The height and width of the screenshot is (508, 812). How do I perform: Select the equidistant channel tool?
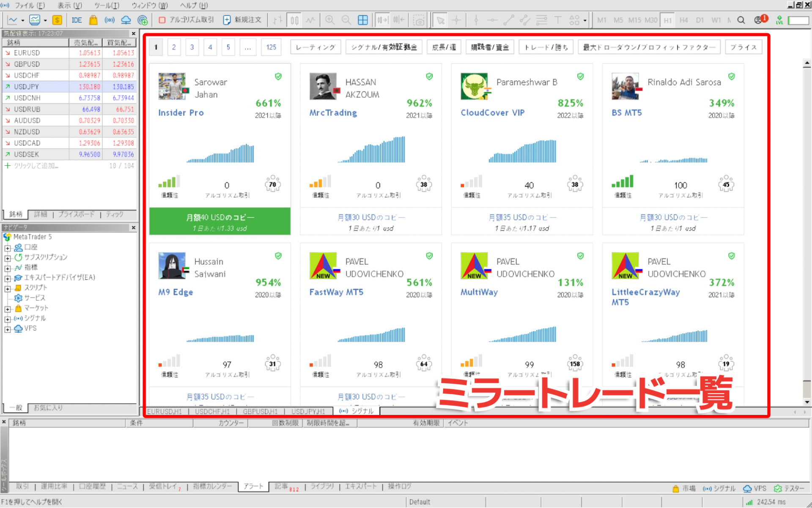[525, 20]
